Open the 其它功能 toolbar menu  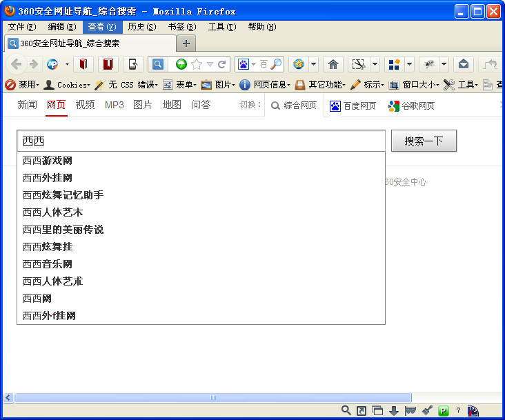tap(320, 85)
